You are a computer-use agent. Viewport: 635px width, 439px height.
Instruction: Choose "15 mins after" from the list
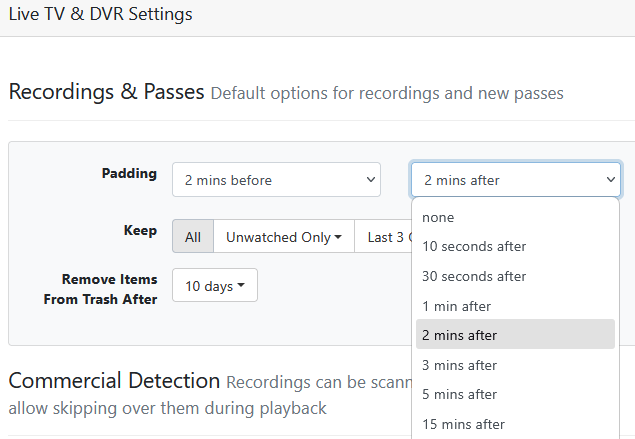(x=464, y=424)
